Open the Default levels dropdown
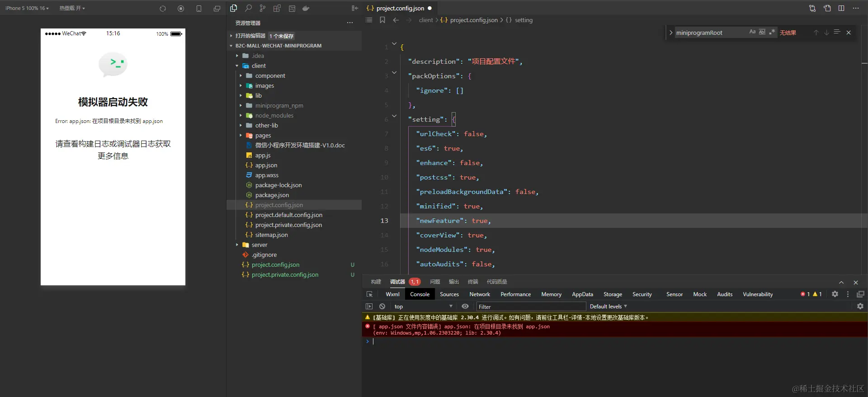The image size is (868, 397). click(x=608, y=307)
